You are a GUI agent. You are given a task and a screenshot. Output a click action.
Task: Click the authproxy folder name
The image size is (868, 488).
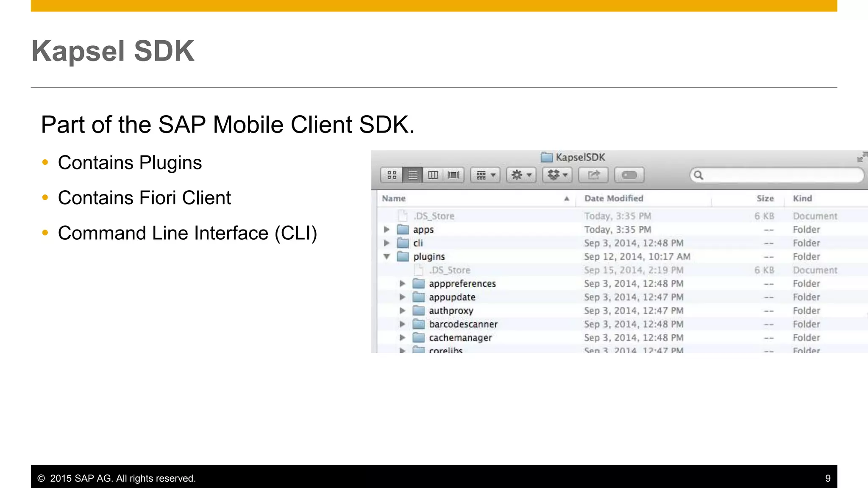pos(451,311)
